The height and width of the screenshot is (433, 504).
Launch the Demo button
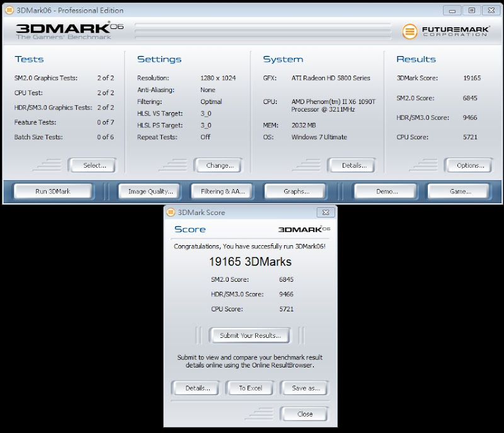pyautogui.click(x=387, y=191)
